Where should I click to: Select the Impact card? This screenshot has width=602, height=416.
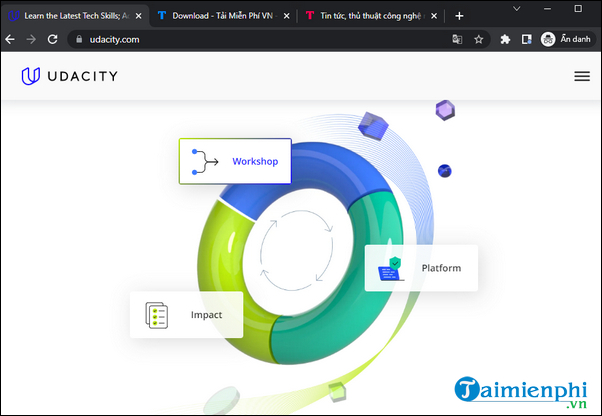[x=187, y=315]
